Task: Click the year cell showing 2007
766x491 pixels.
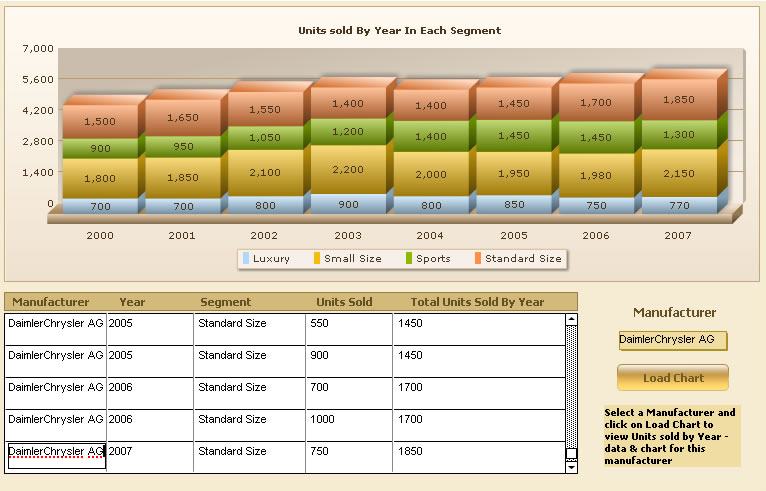Action: click(150, 457)
